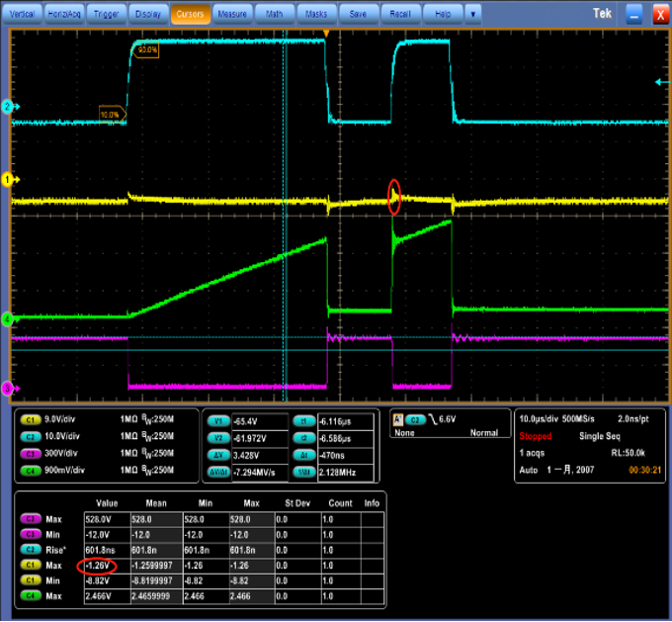
Task: Click the channel 2 ground marker on left edge
Action: [x=7, y=106]
